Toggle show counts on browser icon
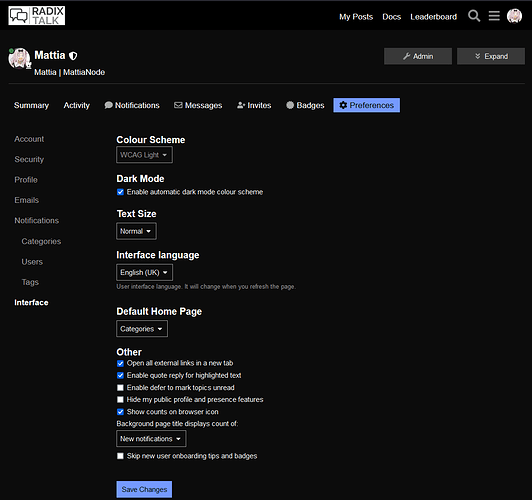The height and width of the screenshot is (500, 532). (120, 412)
